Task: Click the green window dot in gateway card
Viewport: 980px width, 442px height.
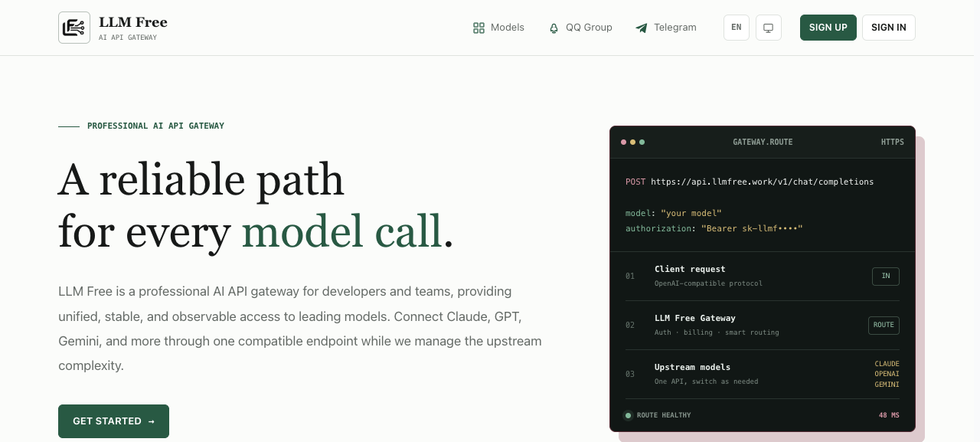Action: [642, 142]
